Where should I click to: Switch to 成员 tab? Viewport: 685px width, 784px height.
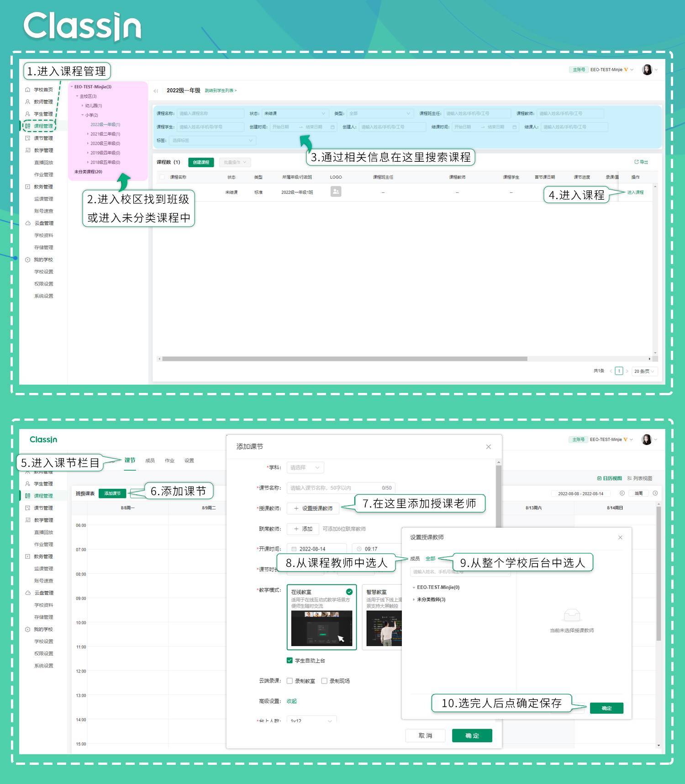pyautogui.click(x=150, y=461)
